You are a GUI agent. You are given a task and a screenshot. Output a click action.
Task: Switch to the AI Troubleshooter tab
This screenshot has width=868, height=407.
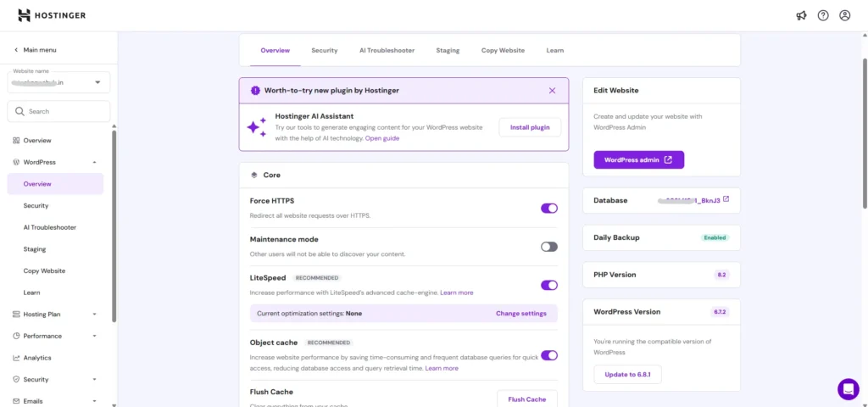387,50
